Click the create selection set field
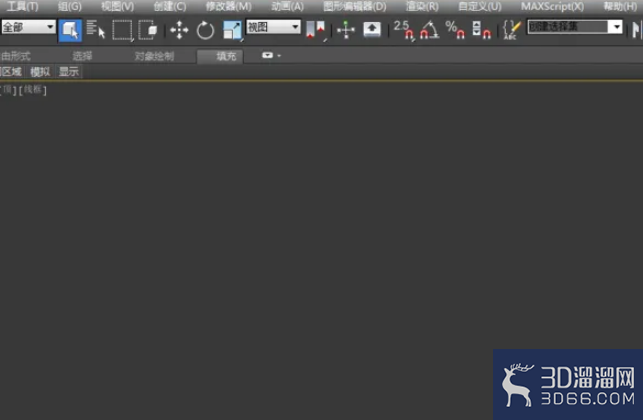Viewport: 643px width, 420px height. tap(568, 27)
